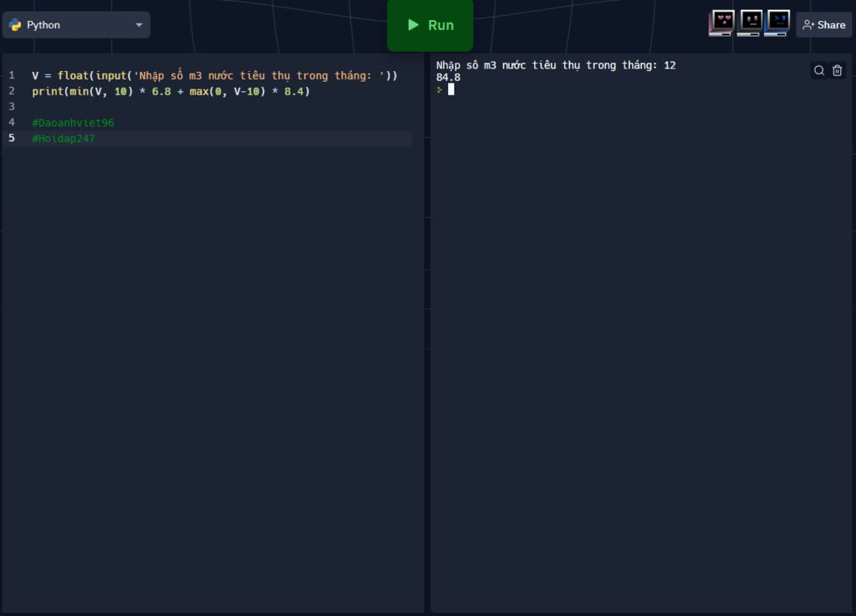Click the green Run button

(x=430, y=25)
